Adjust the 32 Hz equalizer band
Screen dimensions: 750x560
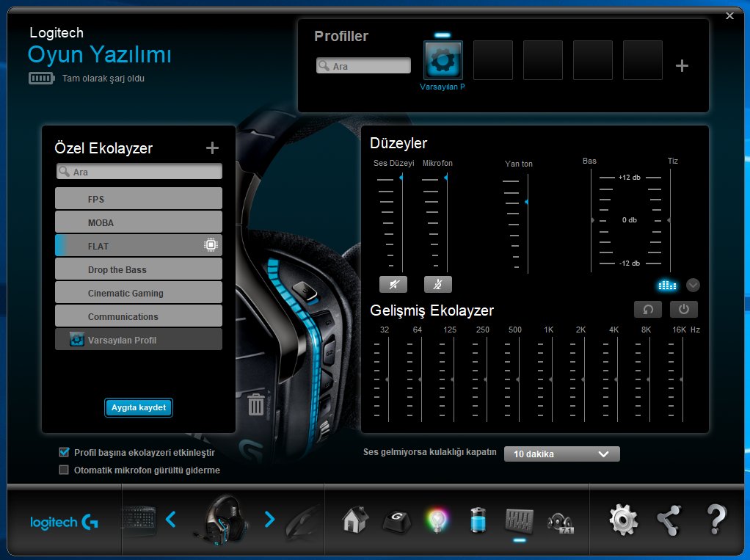tap(388, 379)
